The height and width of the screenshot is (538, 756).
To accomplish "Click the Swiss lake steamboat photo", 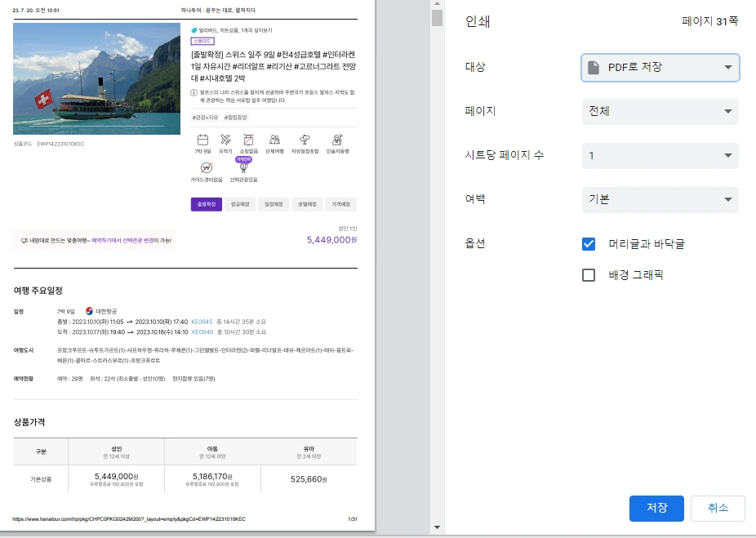I will coord(96,78).
